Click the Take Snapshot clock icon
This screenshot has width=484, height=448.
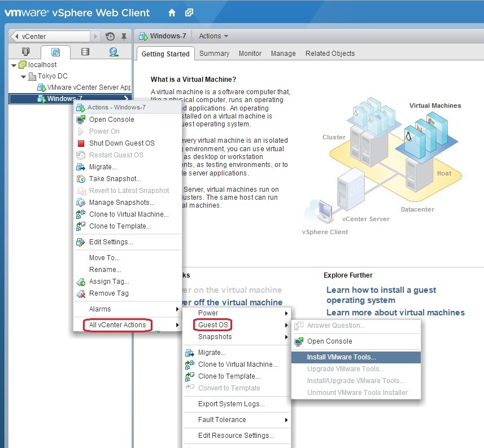[81, 179]
